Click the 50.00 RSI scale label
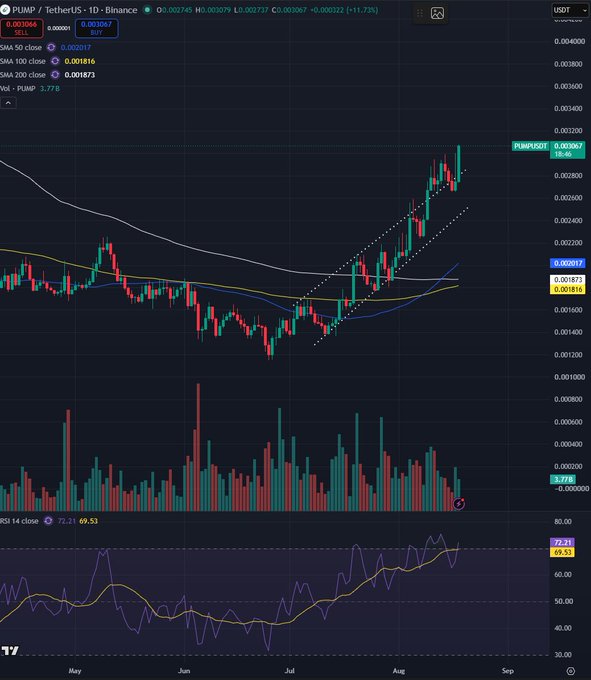This screenshot has height=680, width=591. 563,601
